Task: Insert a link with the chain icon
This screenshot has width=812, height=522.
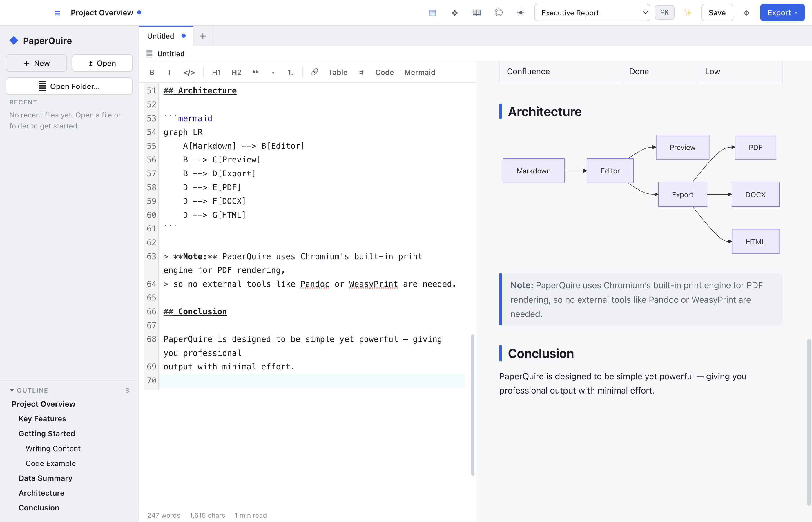Action: coord(314,72)
